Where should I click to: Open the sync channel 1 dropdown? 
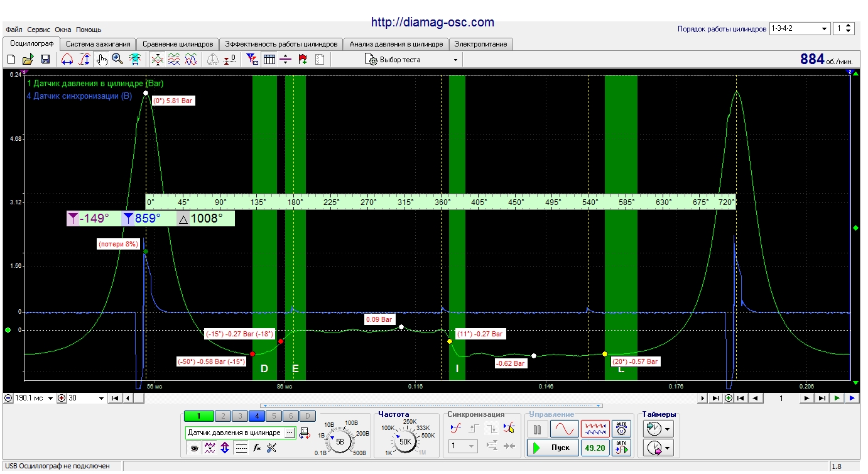point(464,446)
